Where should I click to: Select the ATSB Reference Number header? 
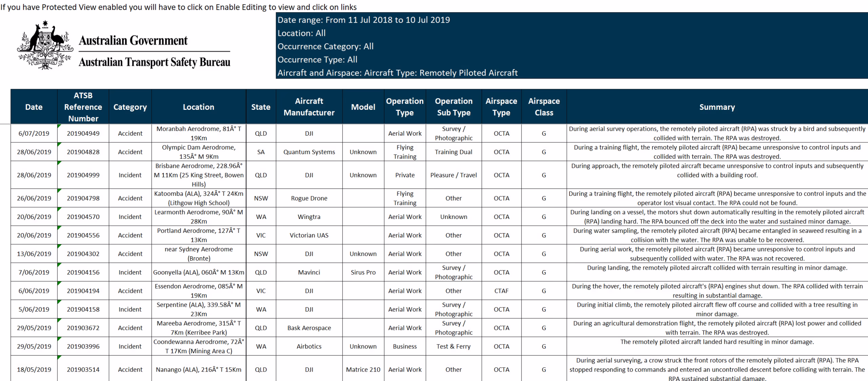83,107
